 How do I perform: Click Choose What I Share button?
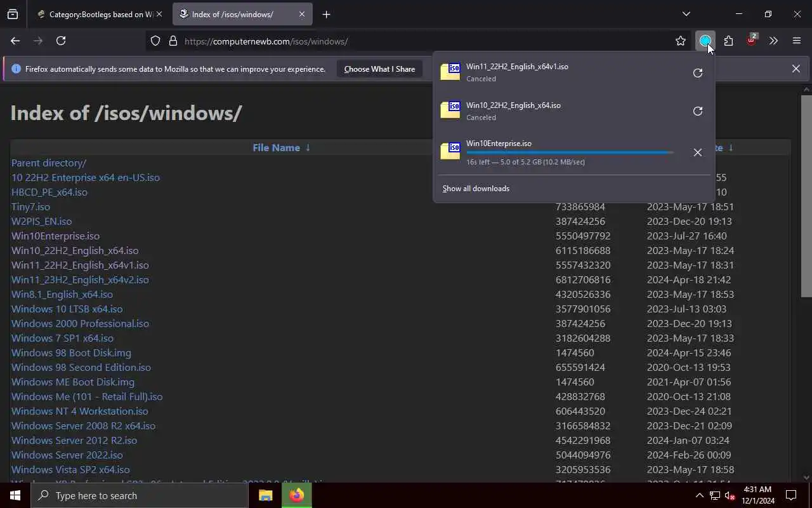click(379, 69)
